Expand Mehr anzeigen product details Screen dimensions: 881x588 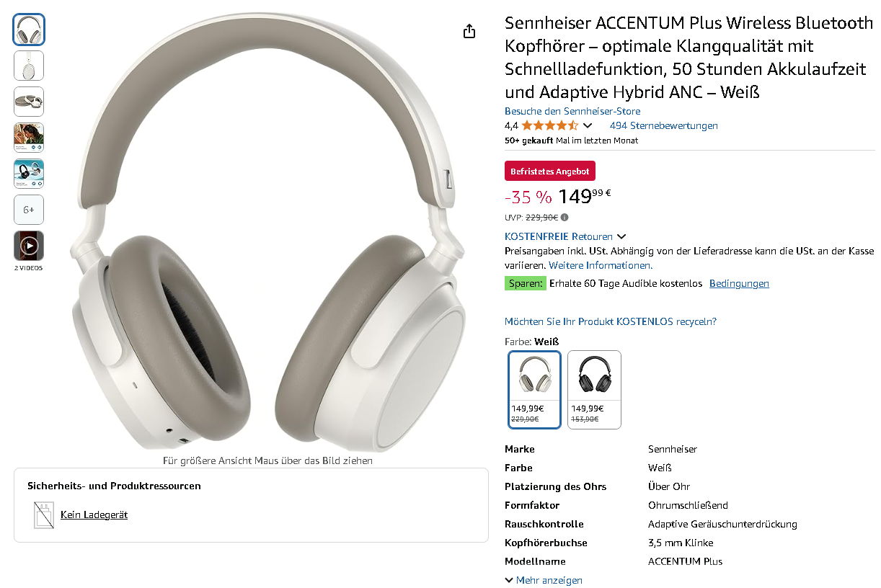(544, 580)
